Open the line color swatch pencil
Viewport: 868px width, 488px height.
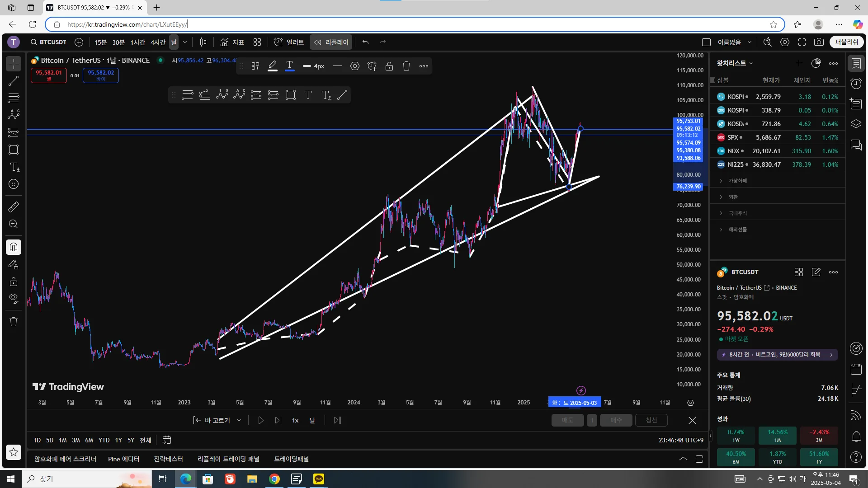272,66
